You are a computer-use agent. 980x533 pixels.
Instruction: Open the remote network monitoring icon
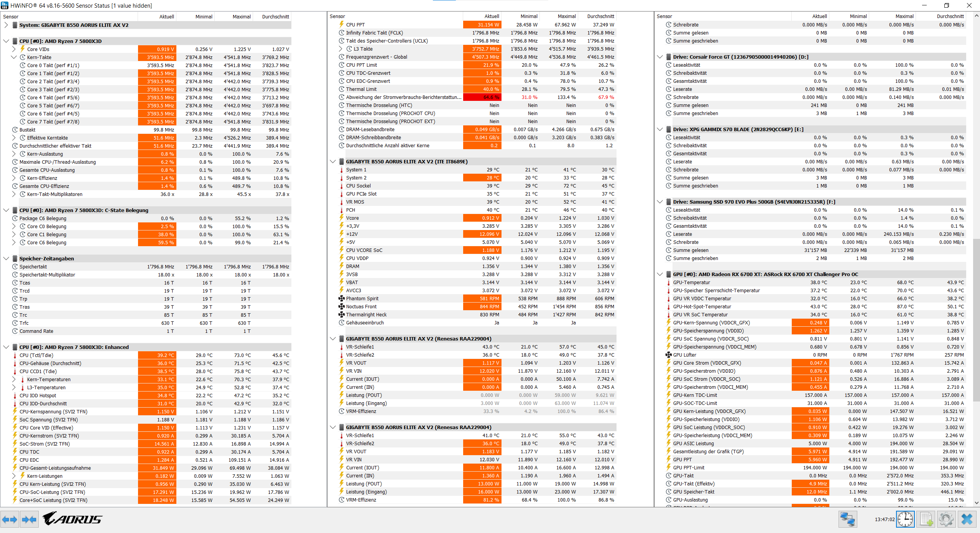coord(847,520)
